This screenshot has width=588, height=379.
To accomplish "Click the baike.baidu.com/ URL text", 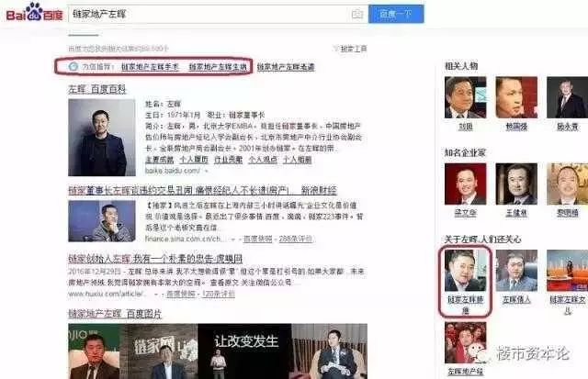I will (173, 171).
